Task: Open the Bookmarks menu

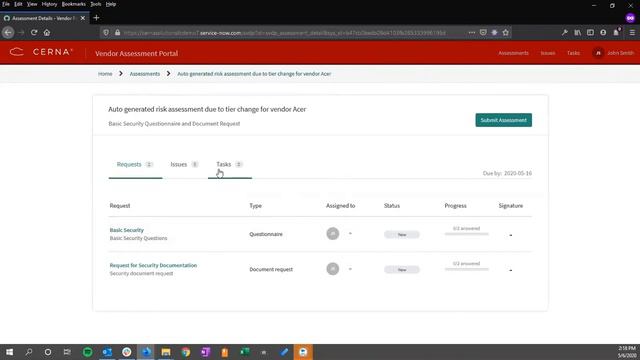Action: pos(73,4)
